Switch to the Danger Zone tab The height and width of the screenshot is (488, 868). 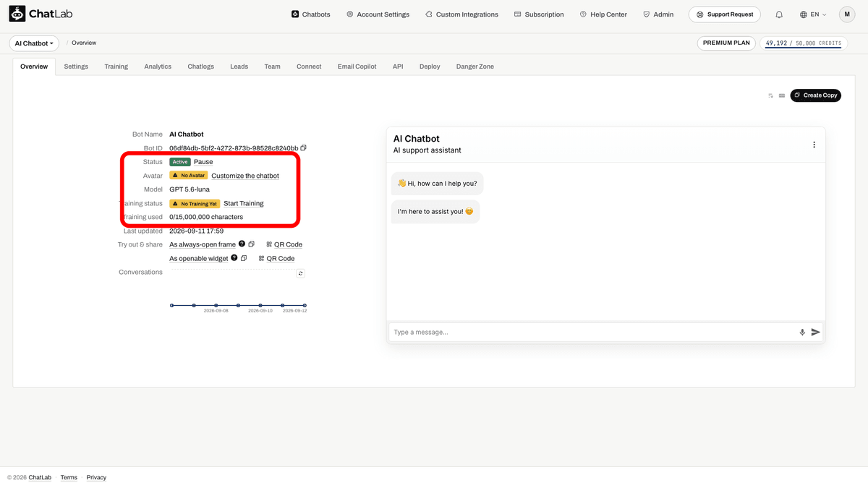pyautogui.click(x=475, y=67)
